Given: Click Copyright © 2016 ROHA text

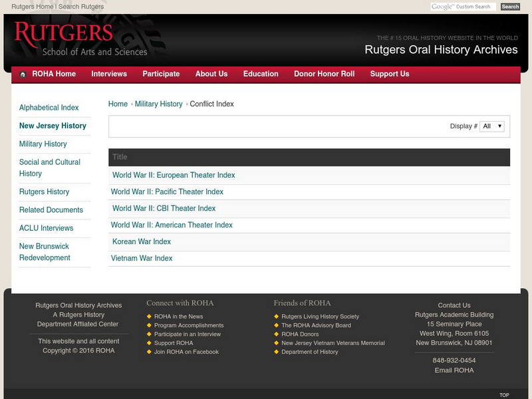Looking at the screenshot, I should (78, 350).
